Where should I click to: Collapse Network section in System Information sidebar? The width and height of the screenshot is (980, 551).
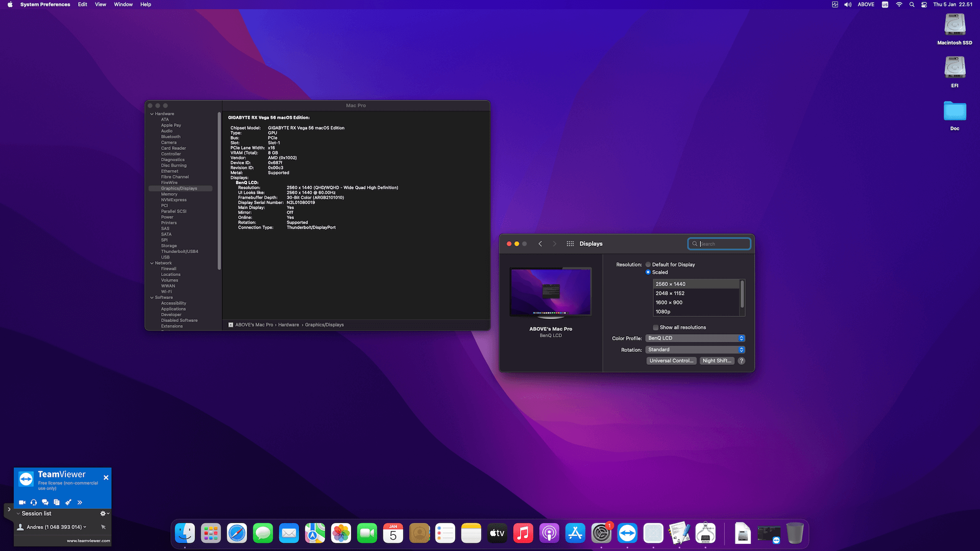click(152, 263)
